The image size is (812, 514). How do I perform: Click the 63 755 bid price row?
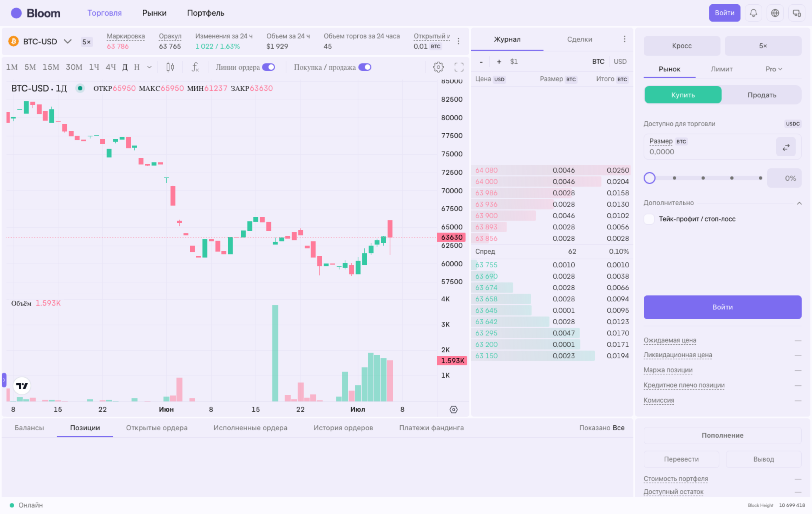coord(552,265)
